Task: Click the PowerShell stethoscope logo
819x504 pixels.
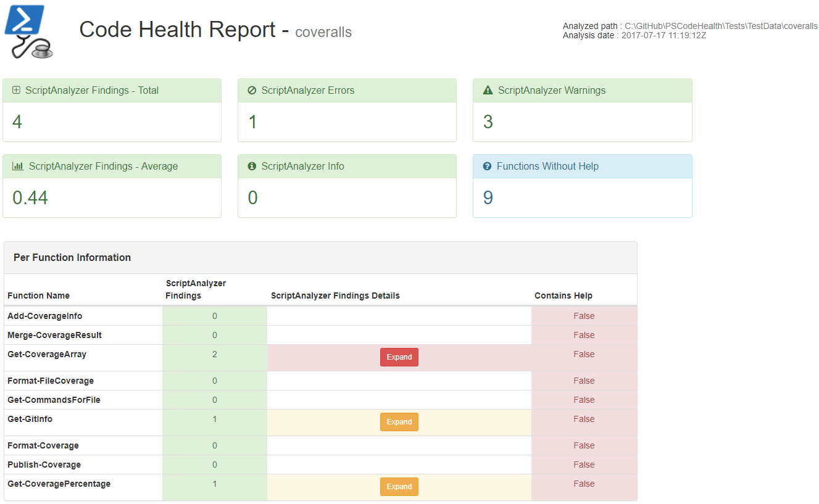Action: click(x=27, y=31)
